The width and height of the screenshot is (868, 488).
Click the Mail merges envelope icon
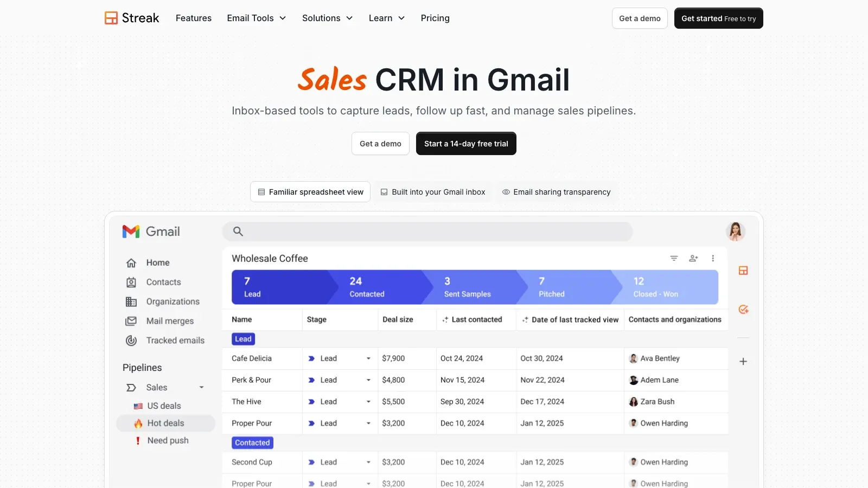[x=131, y=321]
